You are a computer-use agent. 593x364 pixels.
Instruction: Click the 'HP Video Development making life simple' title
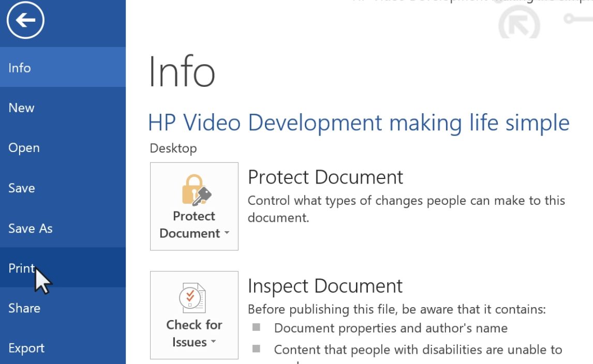359,123
